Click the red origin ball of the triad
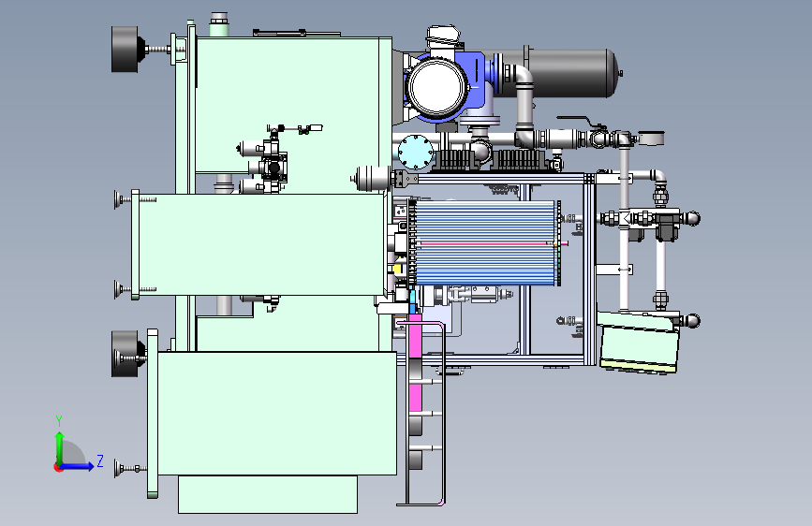Screen dimensions: 812x526 [x=58, y=467]
